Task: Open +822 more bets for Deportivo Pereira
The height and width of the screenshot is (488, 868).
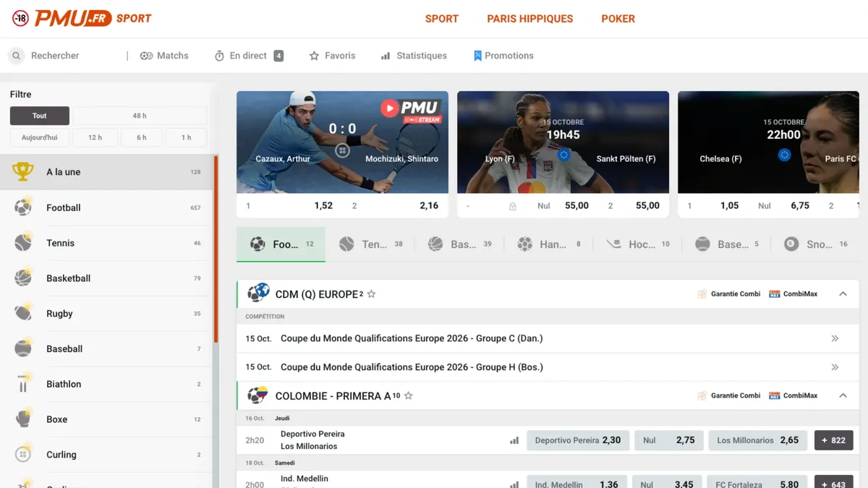Action: [x=833, y=440]
